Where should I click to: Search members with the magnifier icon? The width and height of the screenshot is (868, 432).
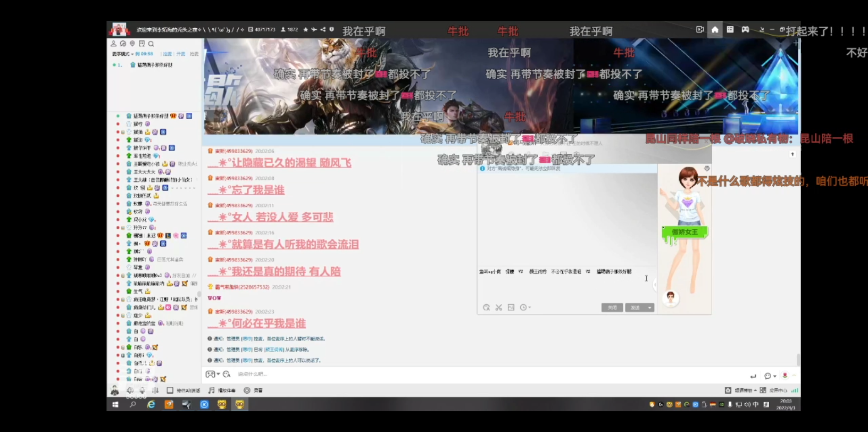[x=151, y=44]
